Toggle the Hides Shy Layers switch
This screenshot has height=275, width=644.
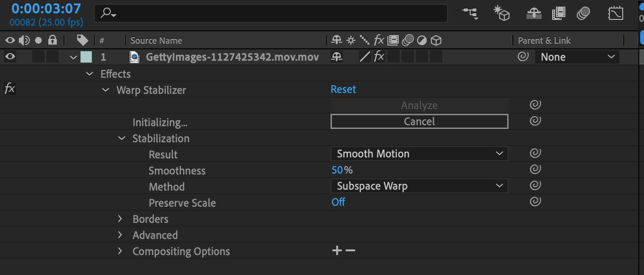click(534, 13)
